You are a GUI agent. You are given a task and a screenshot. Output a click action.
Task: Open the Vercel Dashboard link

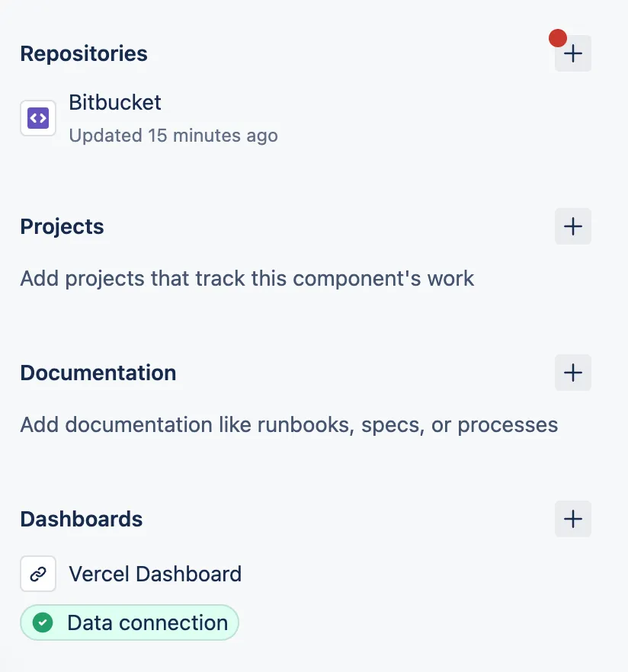pos(155,574)
